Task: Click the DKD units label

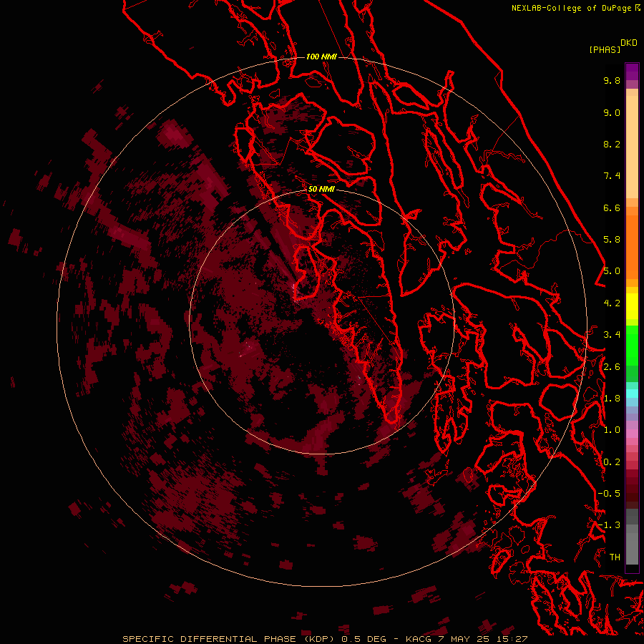Action: coord(628,42)
